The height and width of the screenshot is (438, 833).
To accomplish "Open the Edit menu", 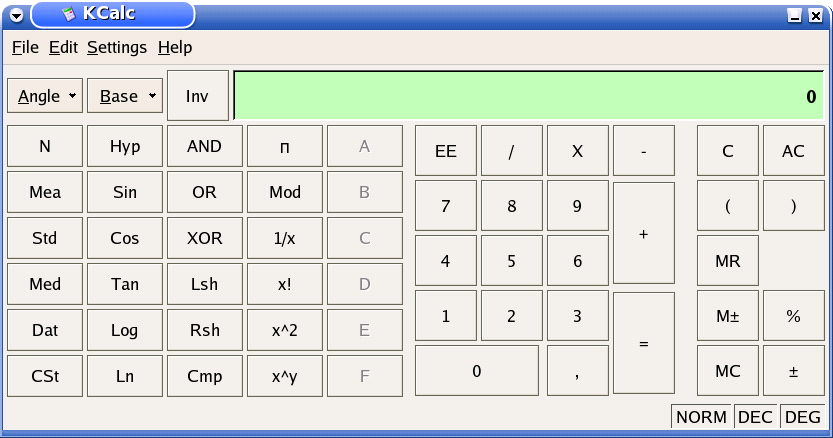I will (x=63, y=47).
